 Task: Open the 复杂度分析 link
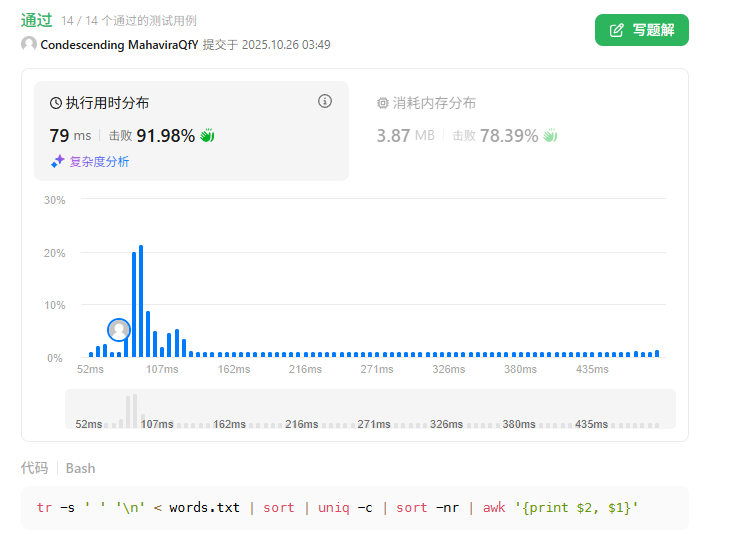(98, 161)
